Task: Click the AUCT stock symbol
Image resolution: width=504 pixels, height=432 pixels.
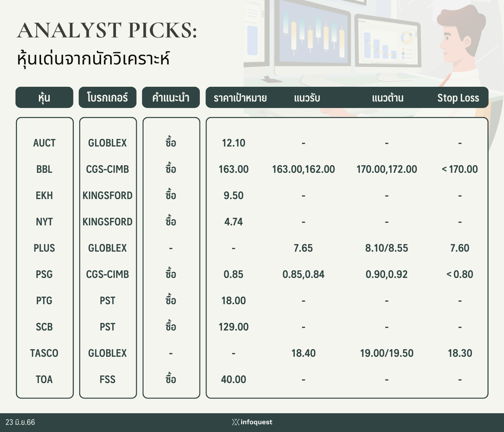Action: click(x=44, y=143)
